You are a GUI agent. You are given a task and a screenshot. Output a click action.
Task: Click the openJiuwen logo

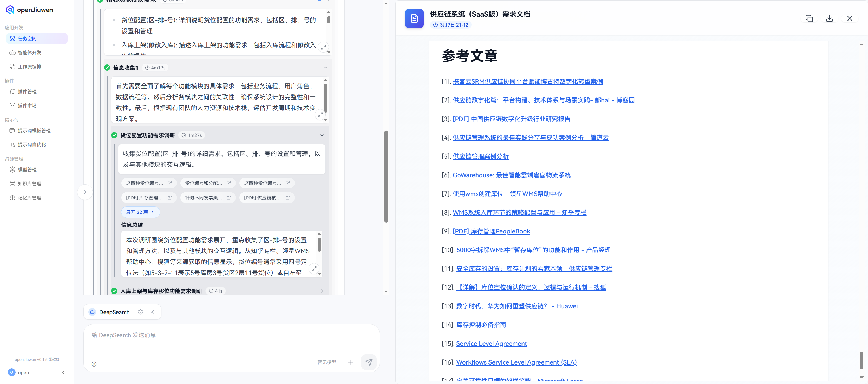(30, 10)
